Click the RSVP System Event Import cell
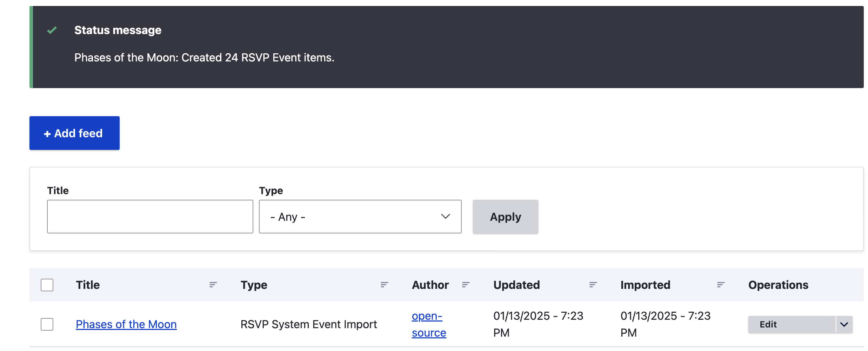868x351 pixels. 309,324
